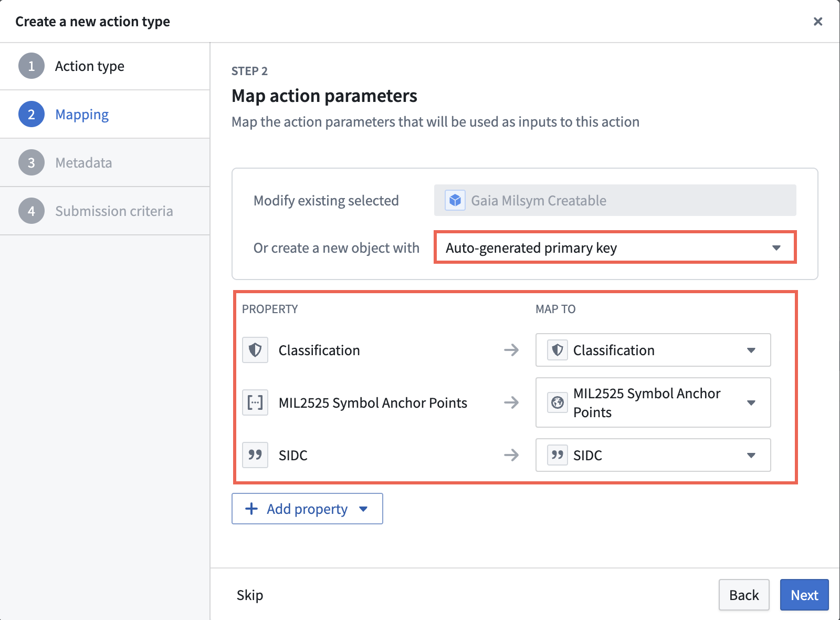Go to the Submission criteria step
Viewport: 840px width, 620px height.
pyautogui.click(x=105, y=211)
